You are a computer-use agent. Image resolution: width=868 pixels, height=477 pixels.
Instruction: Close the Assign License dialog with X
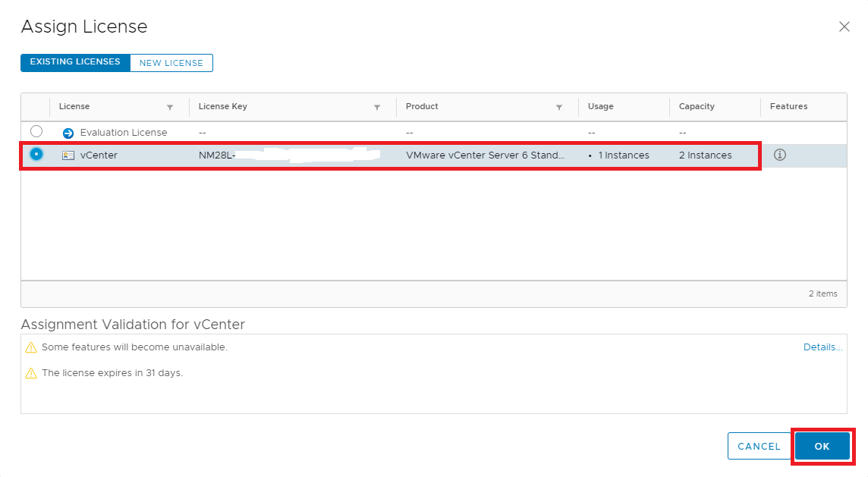pos(844,27)
